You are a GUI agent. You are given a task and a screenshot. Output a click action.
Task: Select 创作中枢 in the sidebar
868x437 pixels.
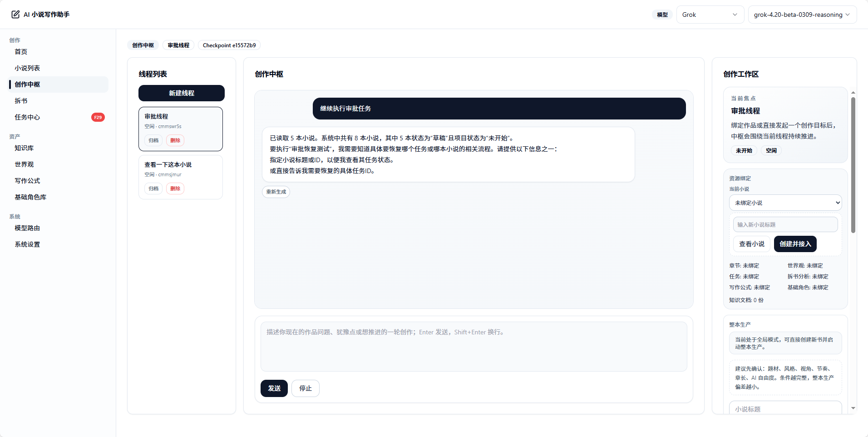click(x=28, y=84)
